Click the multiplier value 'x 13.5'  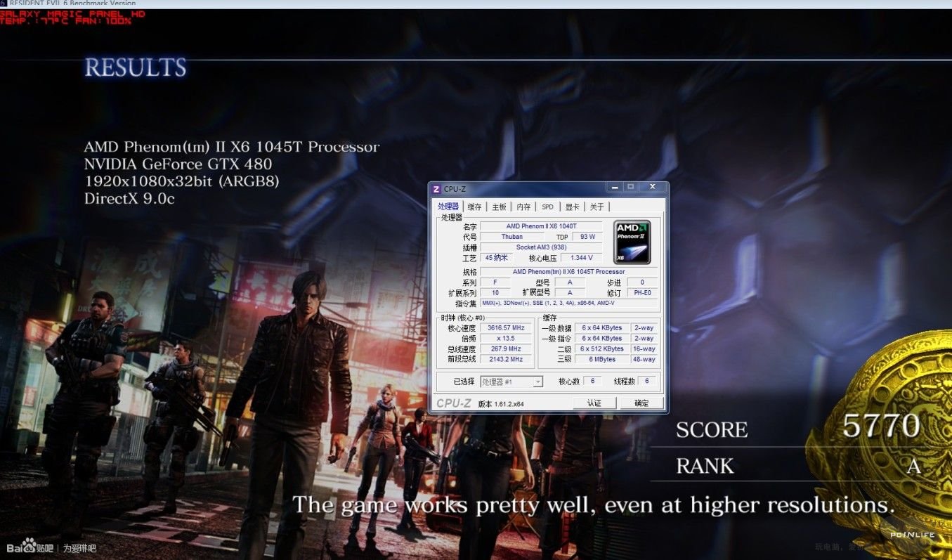507,338
